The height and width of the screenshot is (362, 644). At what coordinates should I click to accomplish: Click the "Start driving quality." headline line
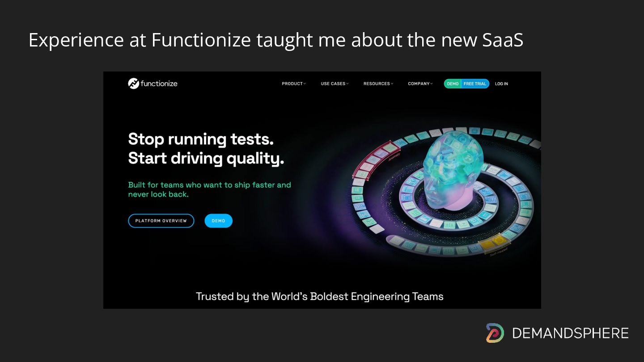(x=206, y=159)
